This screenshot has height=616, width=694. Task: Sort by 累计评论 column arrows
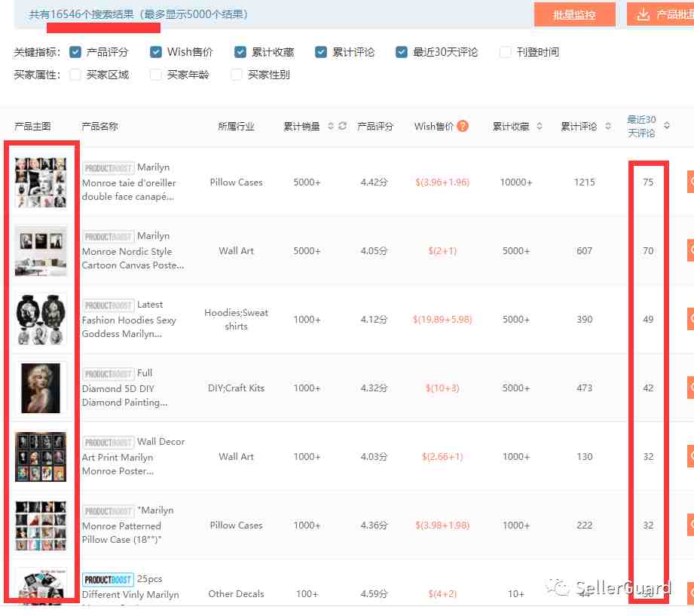pyautogui.click(x=607, y=126)
